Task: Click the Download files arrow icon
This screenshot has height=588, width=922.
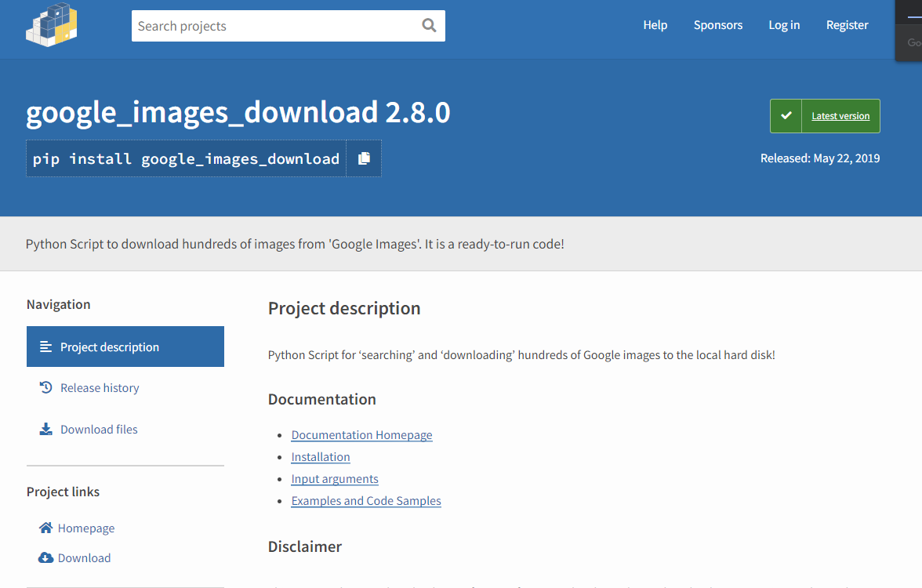Action: click(x=45, y=430)
